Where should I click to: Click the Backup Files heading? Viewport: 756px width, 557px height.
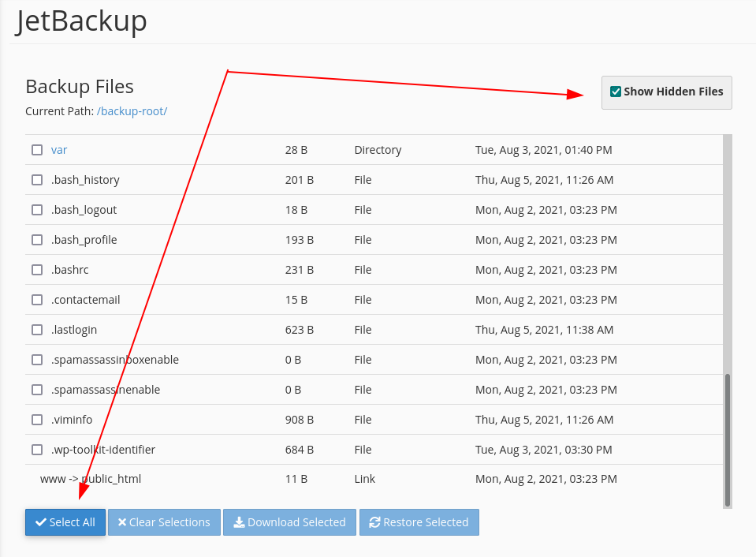[80, 87]
